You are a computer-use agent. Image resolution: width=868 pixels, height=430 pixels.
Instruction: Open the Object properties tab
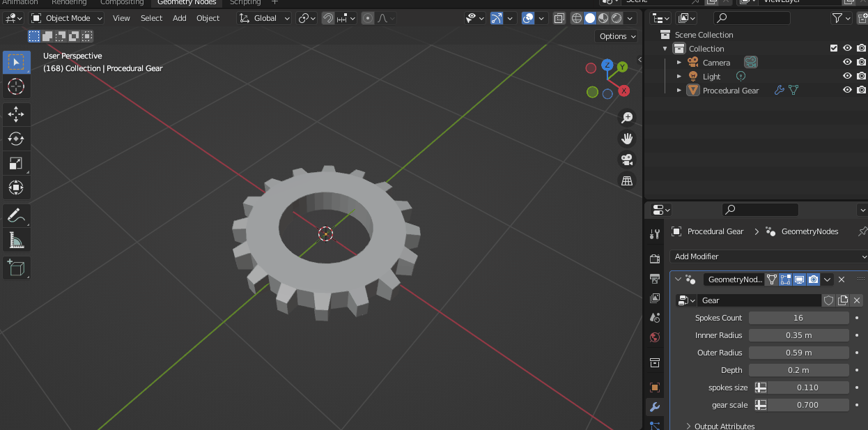(654, 387)
